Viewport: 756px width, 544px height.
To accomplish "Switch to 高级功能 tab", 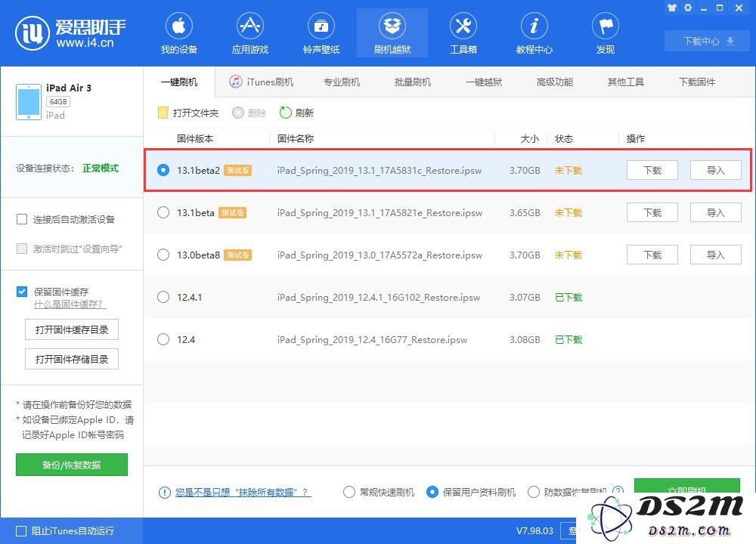I will [x=554, y=82].
